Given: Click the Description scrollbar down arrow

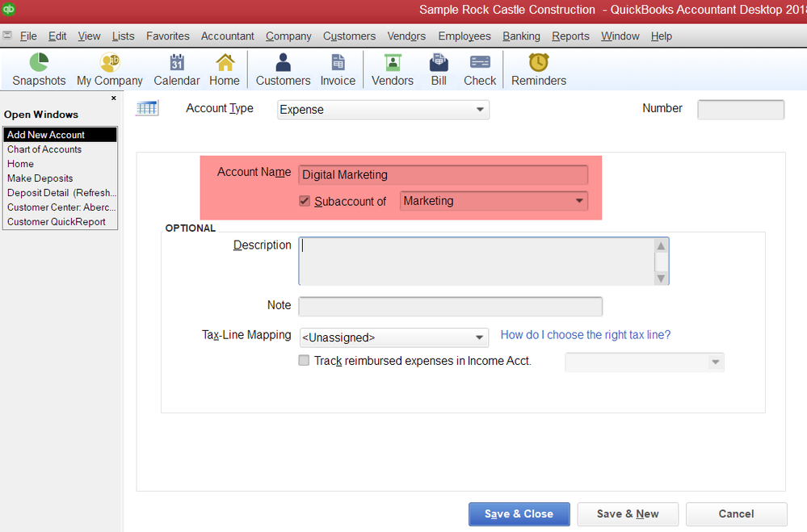Looking at the screenshot, I should pos(661,279).
